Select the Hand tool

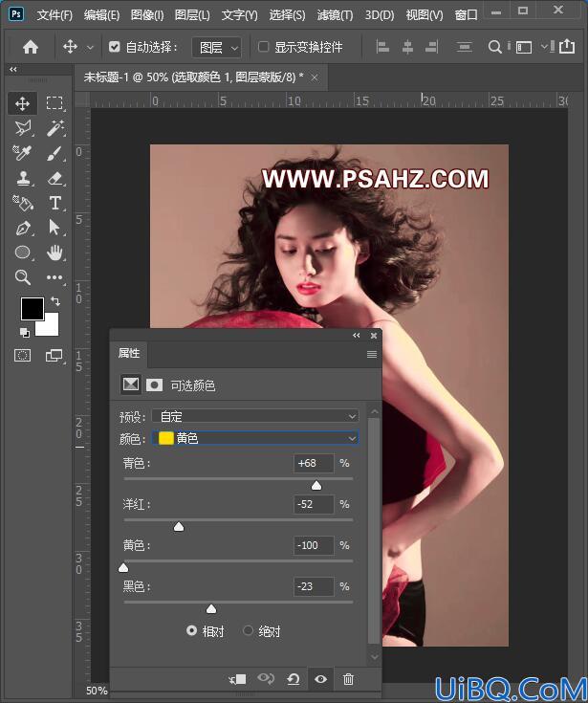(x=54, y=253)
